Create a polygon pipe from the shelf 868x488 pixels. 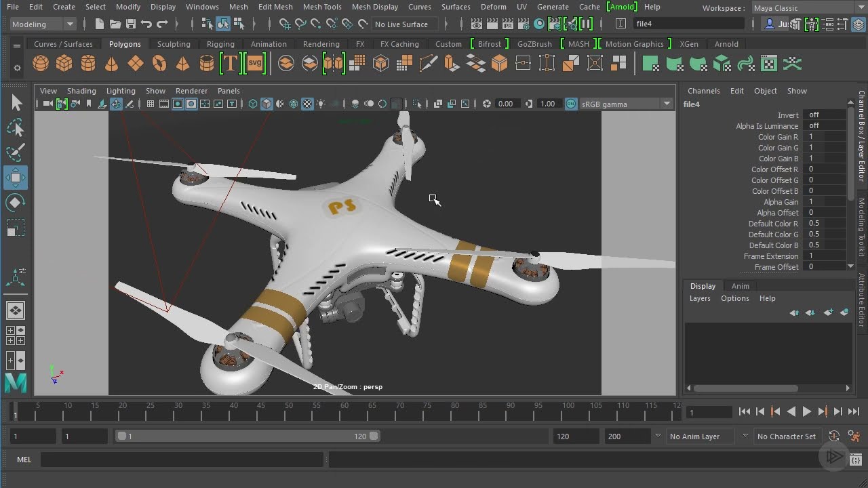pos(207,64)
